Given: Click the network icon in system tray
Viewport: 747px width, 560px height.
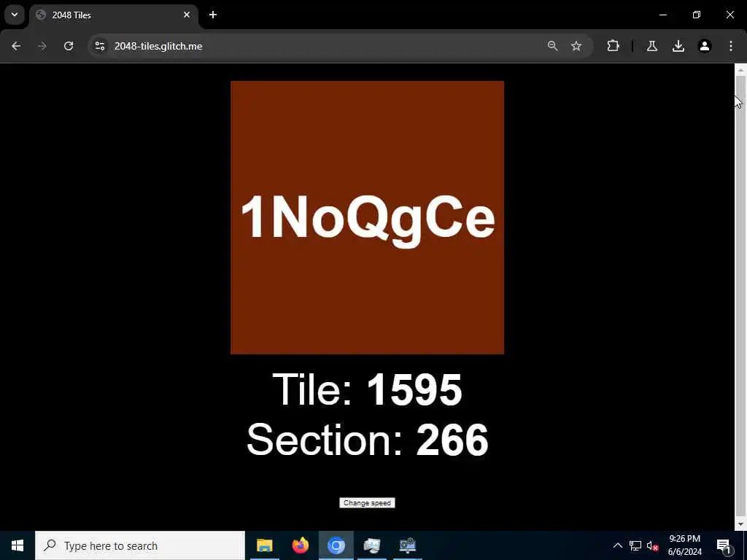Looking at the screenshot, I should pos(635,545).
